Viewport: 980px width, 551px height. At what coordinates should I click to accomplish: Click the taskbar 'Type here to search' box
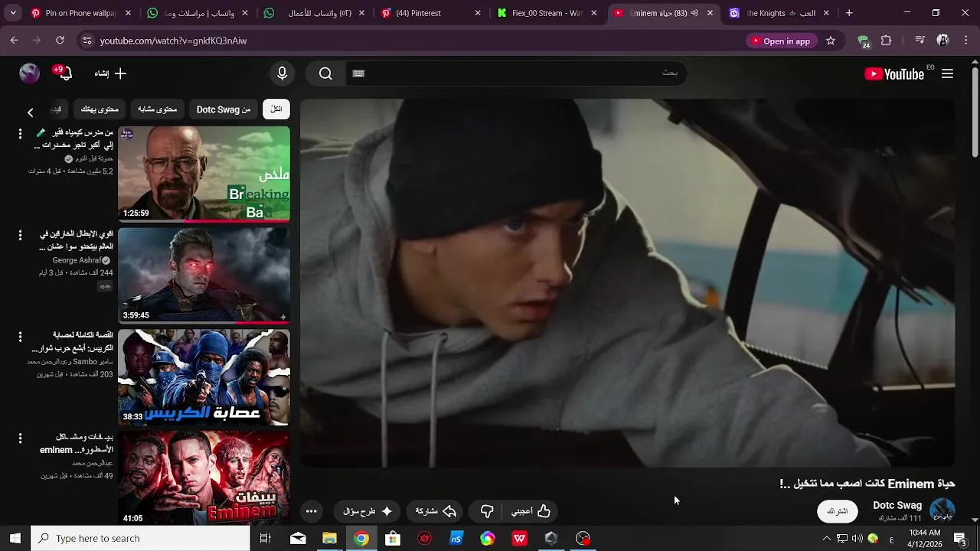141,539
